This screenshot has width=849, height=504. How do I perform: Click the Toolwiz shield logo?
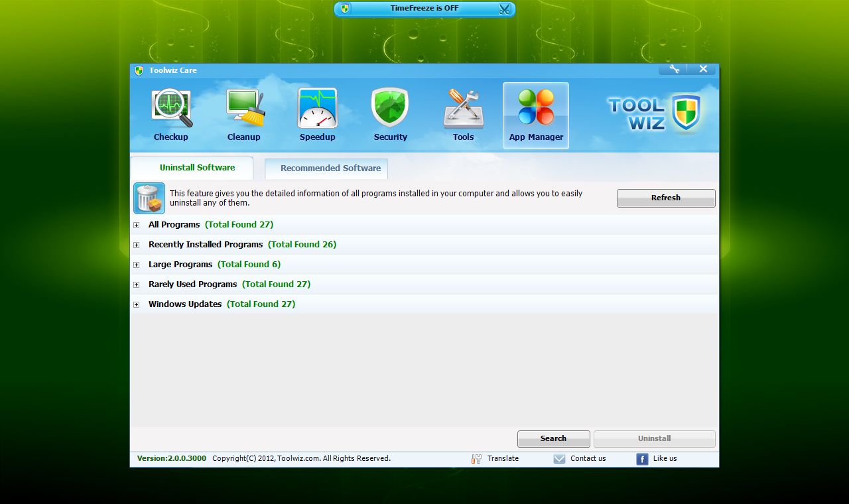(x=686, y=111)
